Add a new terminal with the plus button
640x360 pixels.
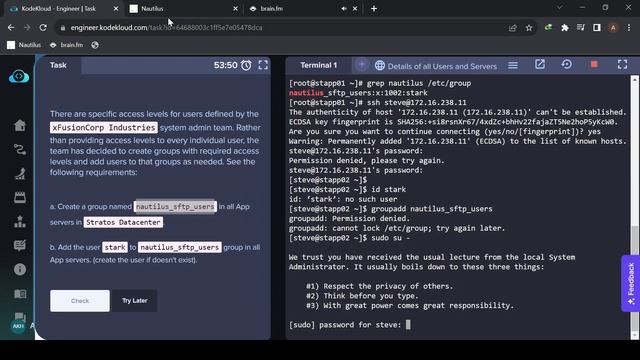click(361, 65)
